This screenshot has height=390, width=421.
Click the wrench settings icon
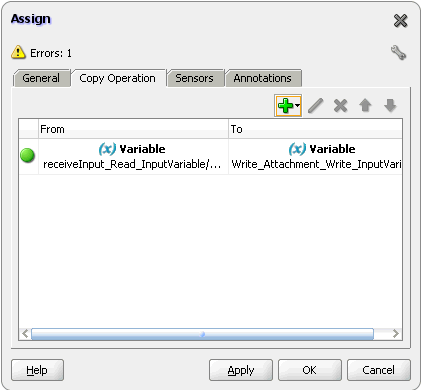pos(398,53)
